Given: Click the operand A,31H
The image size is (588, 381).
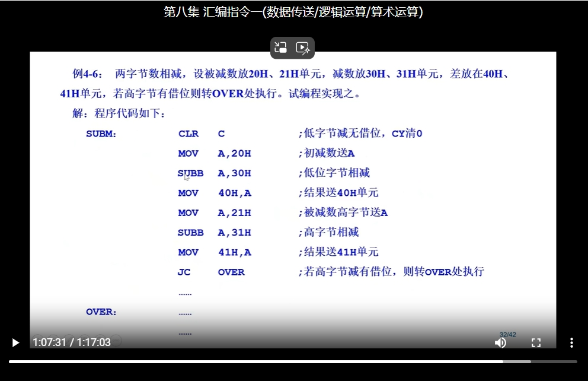Looking at the screenshot, I should click(x=234, y=233).
